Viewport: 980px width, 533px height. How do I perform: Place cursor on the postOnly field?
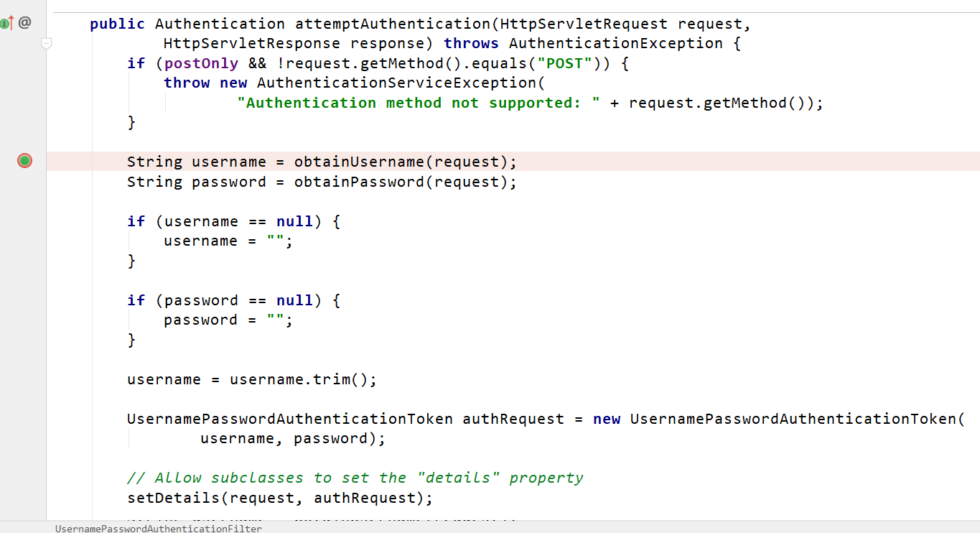(x=201, y=63)
